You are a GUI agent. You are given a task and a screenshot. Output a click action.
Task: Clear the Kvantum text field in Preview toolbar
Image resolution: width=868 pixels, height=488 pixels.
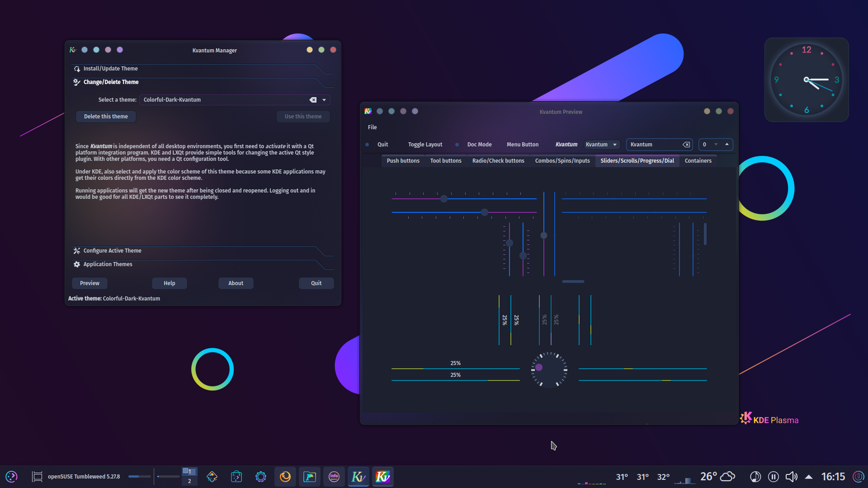pyautogui.click(x=686, y=145)
